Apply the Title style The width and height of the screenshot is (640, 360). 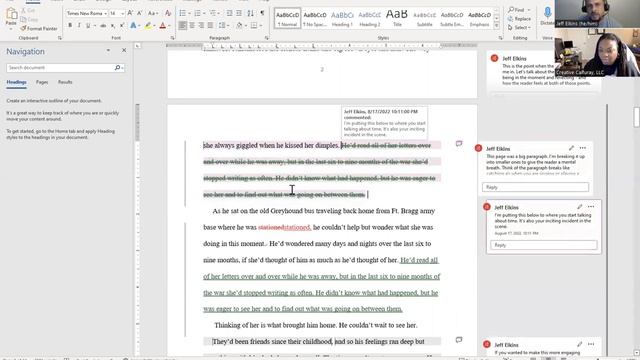[397, 18]
